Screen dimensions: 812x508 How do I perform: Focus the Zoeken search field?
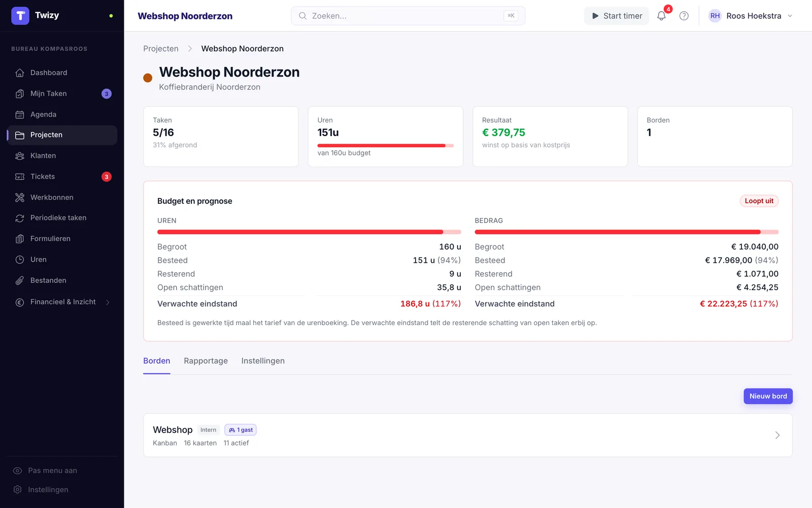coord(408,16)
